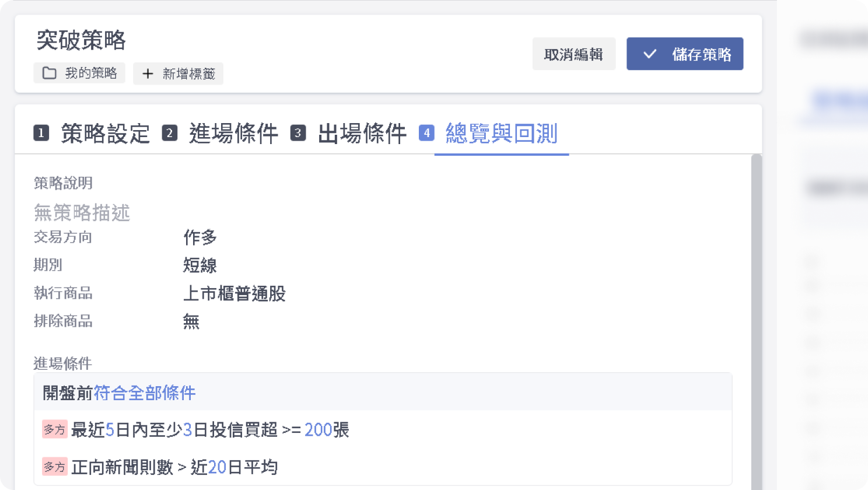The image size is (868, 490).
Task: Click the 突破策略 strategy title
Action: click(x=81, y=40)
